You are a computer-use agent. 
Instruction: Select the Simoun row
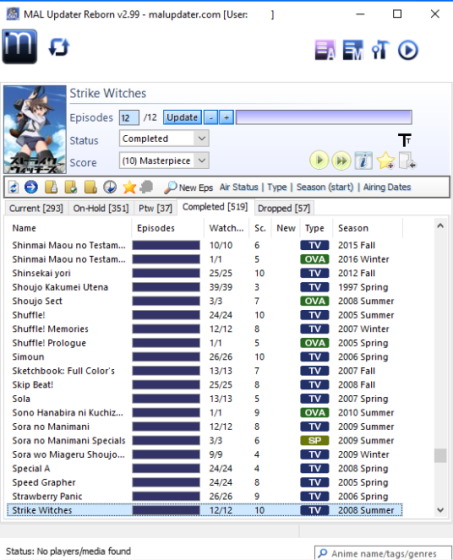204,357
